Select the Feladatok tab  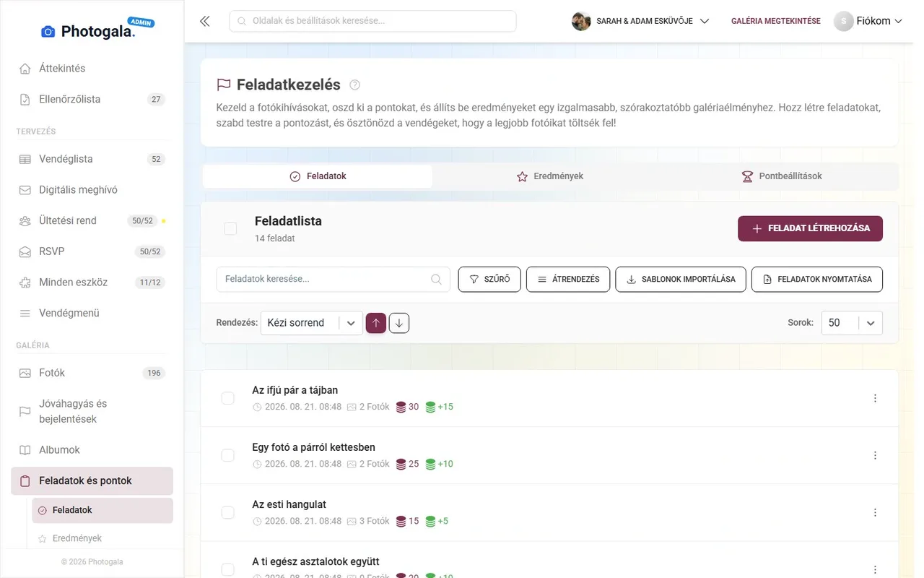pos(318,176)
